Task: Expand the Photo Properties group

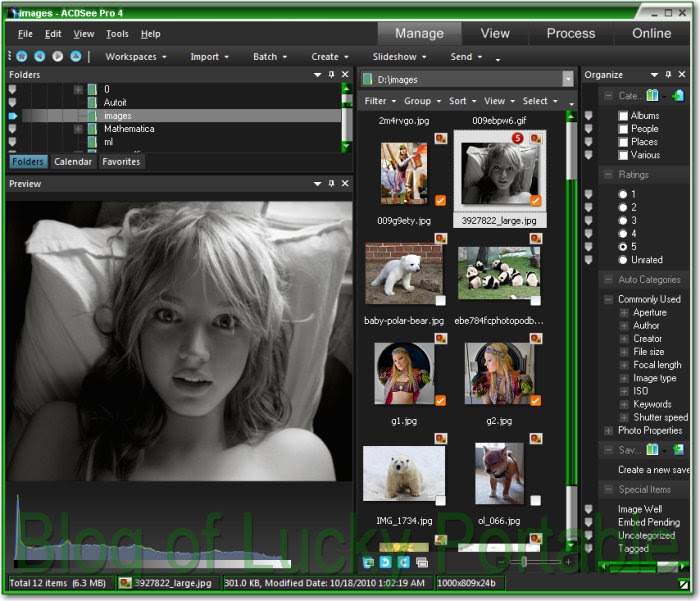Action: pyautogui.click(x=609, y=430)
